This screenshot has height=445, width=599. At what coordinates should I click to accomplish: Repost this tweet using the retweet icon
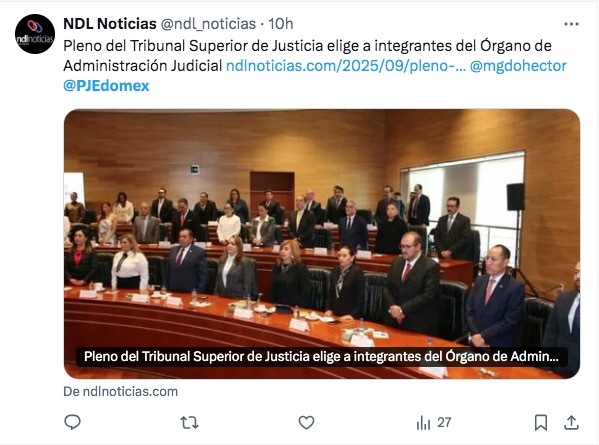tap(189, 422)
